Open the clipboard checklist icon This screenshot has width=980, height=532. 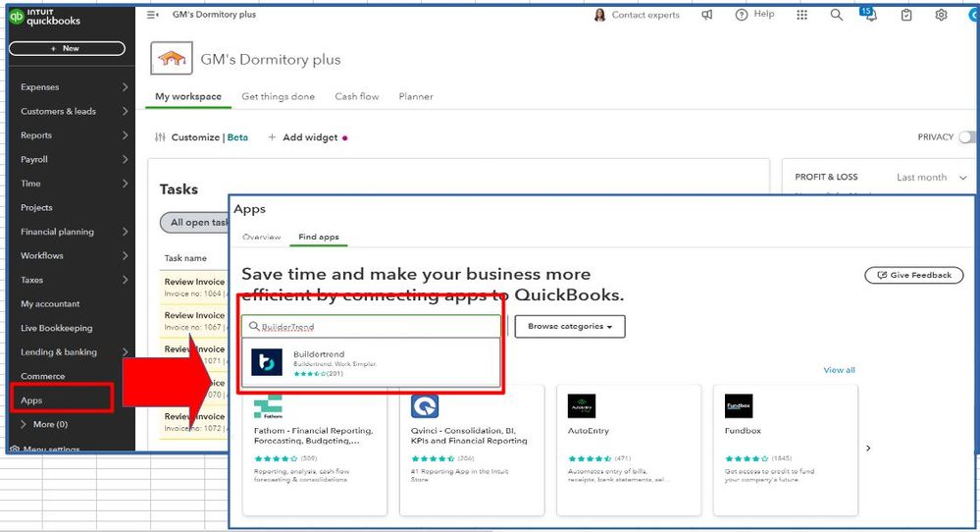[906, 15]
